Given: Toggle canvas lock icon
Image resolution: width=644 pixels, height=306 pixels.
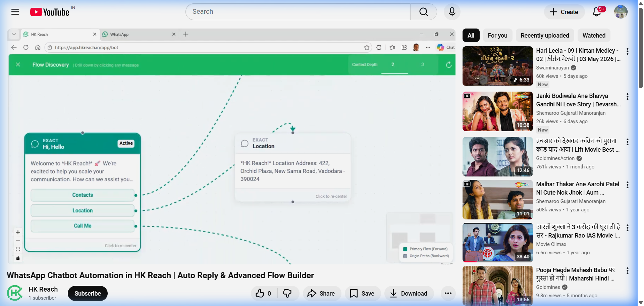Looking at the screenshot, I should (18, 258).
